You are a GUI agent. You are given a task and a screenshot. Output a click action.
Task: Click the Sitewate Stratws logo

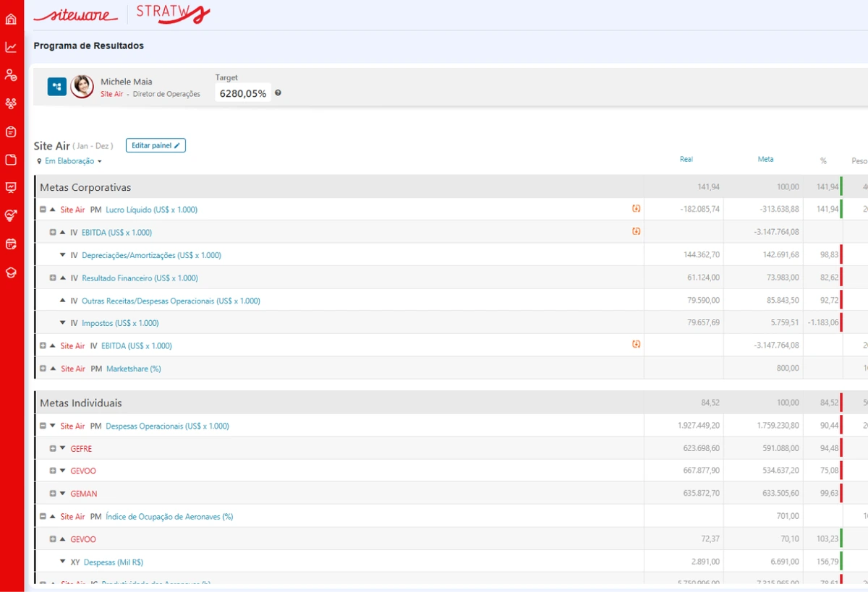pyautogui.click(x=122, y=14)
